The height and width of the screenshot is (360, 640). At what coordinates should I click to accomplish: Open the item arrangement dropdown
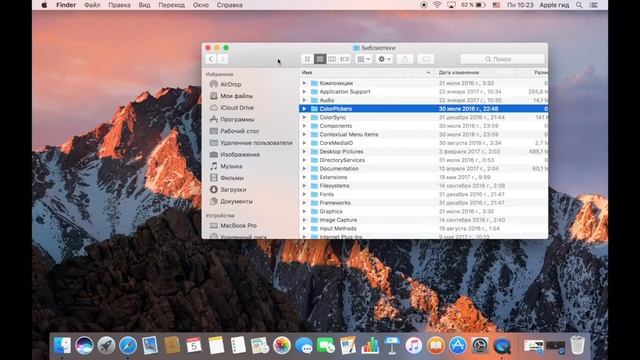[x=363, y=59]
